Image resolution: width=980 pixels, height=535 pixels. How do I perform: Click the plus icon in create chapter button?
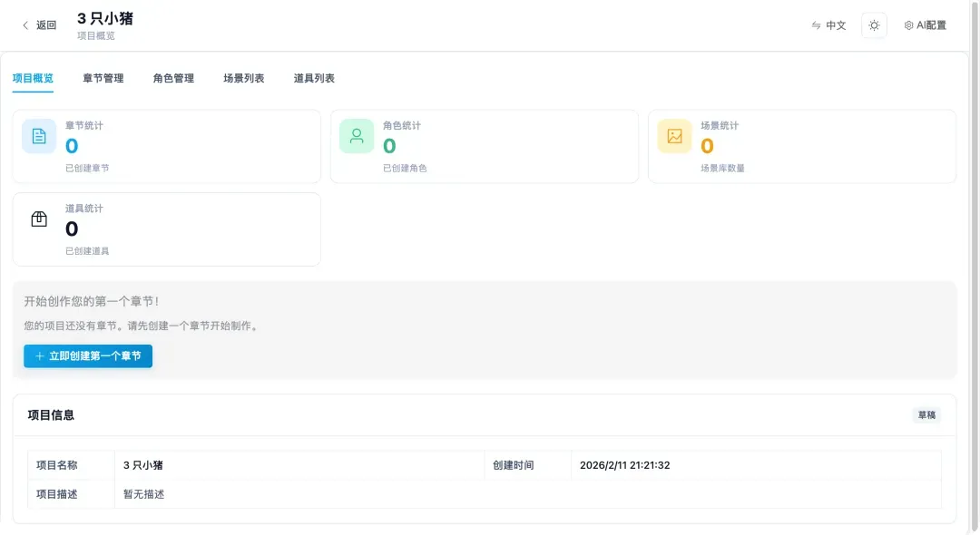point(39,356)
